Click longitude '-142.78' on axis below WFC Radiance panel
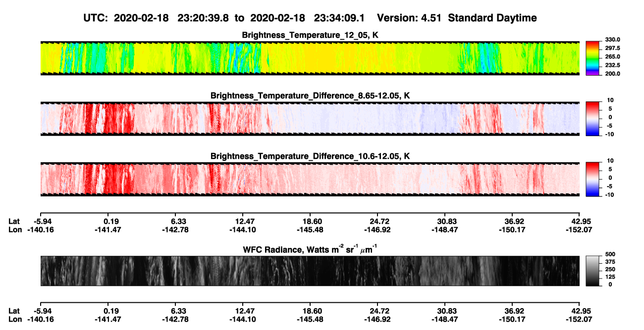The image size is (644, 330). tap(174, 320)
